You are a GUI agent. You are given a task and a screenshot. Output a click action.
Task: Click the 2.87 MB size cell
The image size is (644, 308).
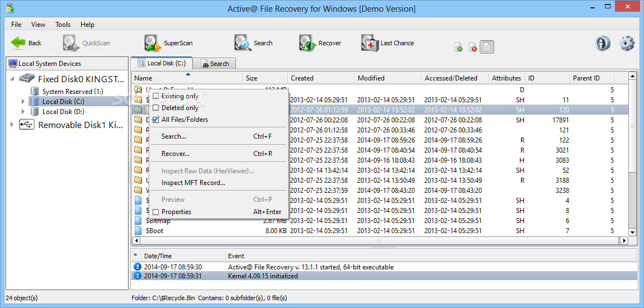point(275,221)
